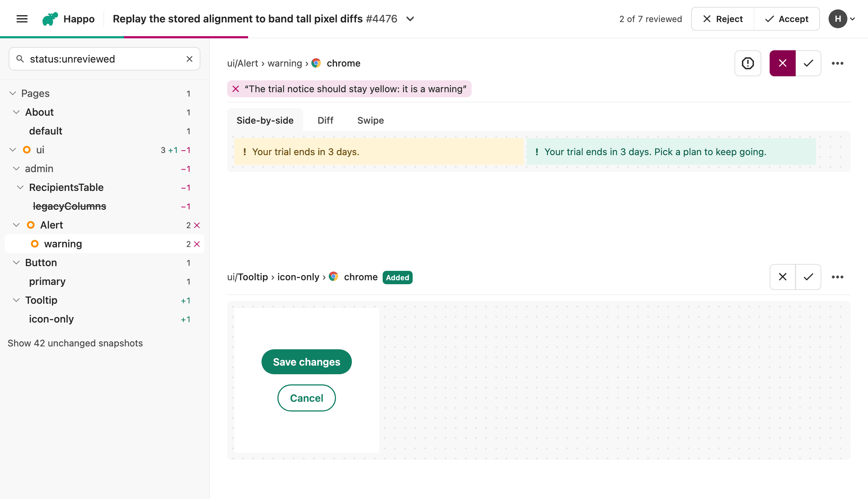
Task: Click the green after-alert screenshot
Action: point(671,152)
